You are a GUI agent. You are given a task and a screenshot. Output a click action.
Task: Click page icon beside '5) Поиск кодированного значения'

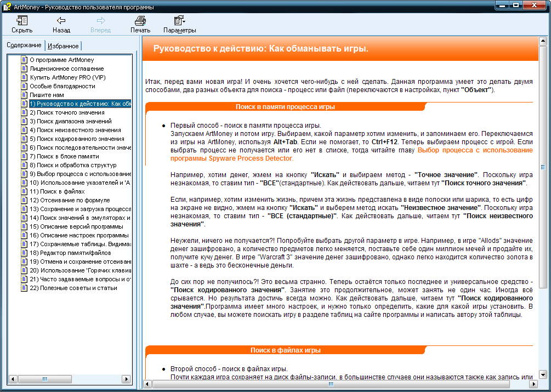[24, 139]
